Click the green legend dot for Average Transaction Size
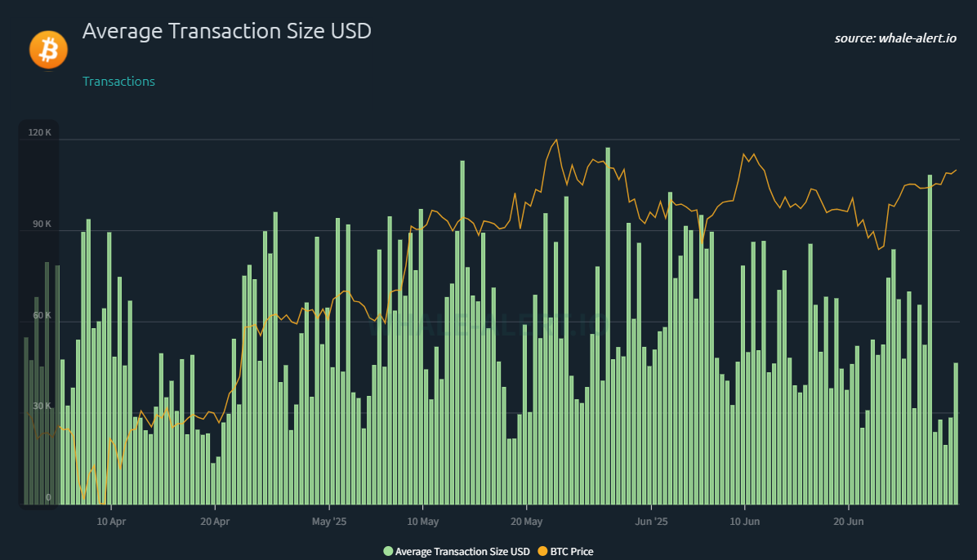Screen dimensions: 977x560 [388, 552]
